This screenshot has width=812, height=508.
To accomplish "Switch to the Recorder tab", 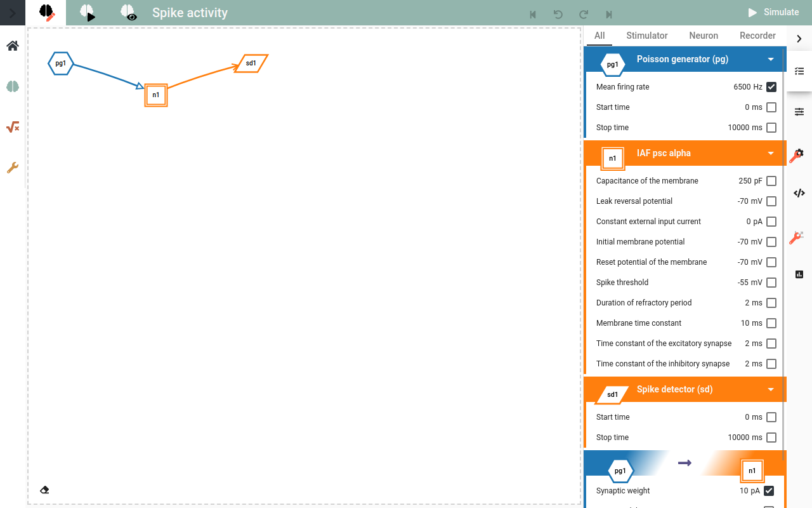I will pos(757,36).
